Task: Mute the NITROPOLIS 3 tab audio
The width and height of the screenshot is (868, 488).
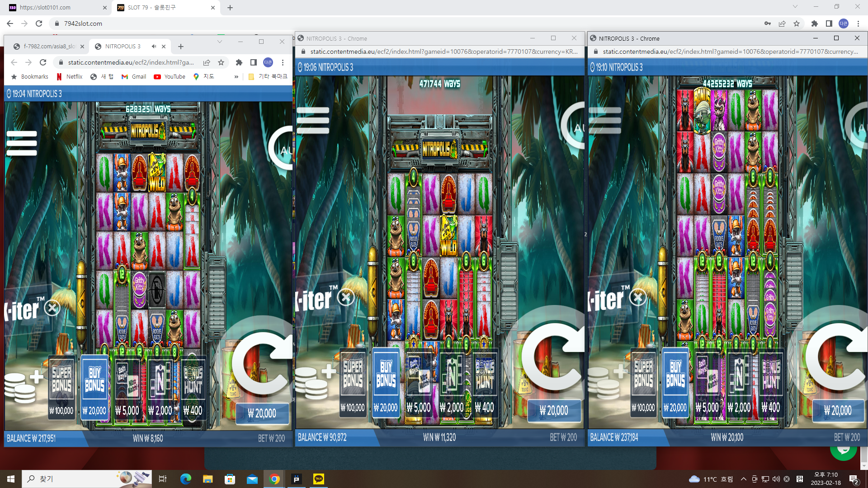Action: click(154, 46)
